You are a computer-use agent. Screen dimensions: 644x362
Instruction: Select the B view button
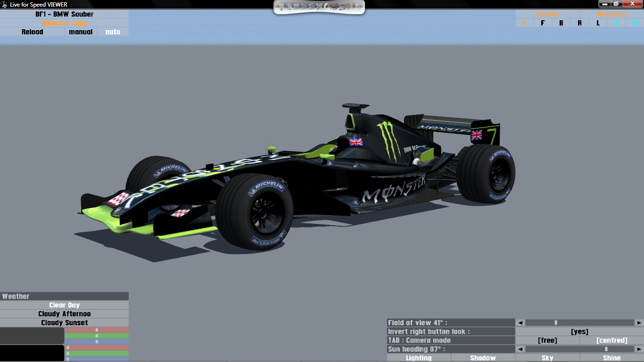click(561, 23)
